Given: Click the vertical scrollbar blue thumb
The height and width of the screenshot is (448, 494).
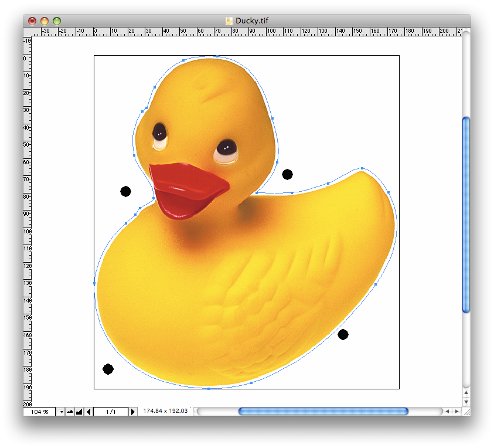Looking at the screenshot, I should [466, 215].
